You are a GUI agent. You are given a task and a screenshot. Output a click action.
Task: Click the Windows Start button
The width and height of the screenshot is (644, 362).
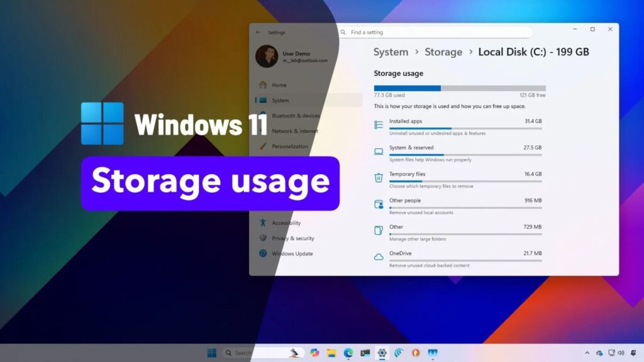(x=212, y=353)
